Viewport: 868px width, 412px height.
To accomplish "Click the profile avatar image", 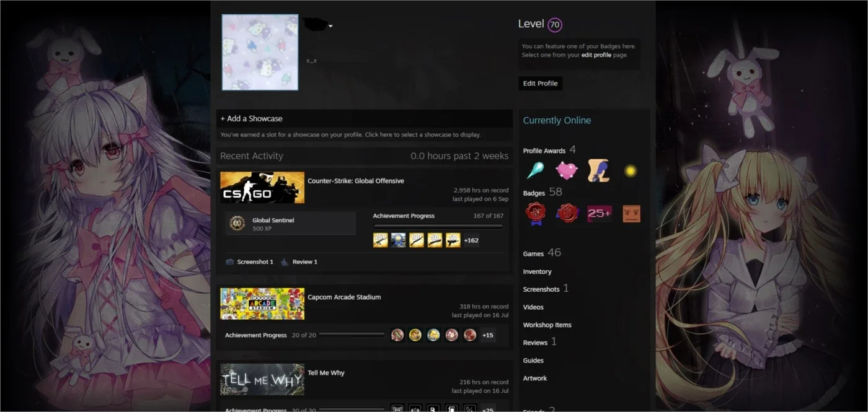I will point(260,52).
